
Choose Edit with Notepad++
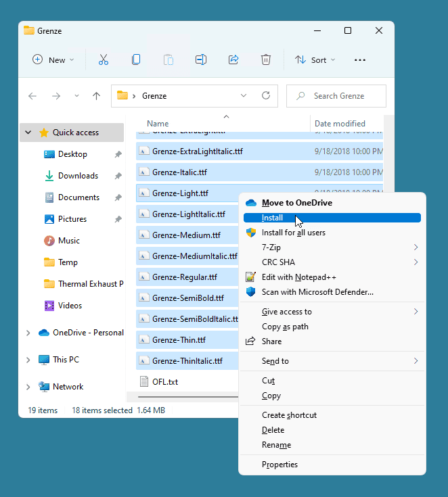[332, 277]
